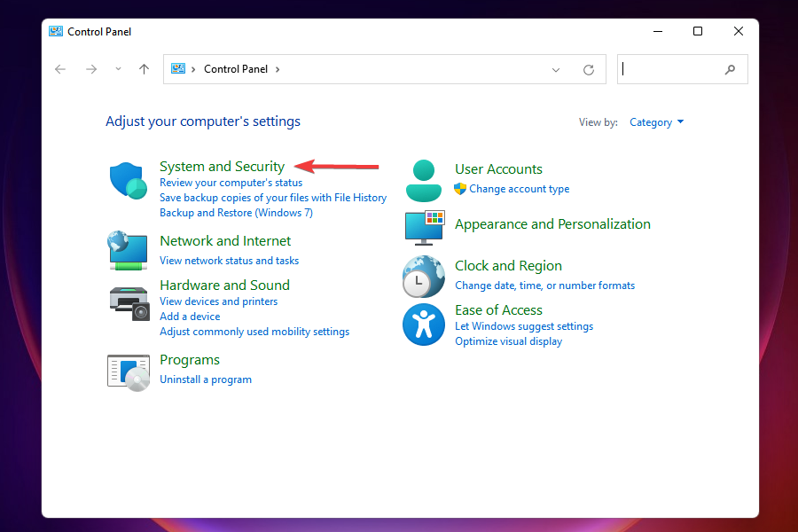This screenshot has height=532, width=798.
Task: Expand the address bar history dropdown
Action: point(556,70)
